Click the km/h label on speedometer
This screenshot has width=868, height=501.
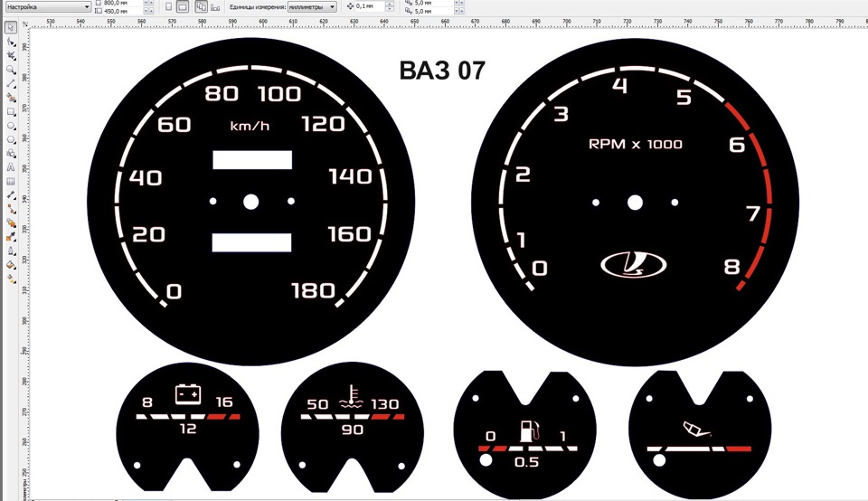click(x=250, y=127)
